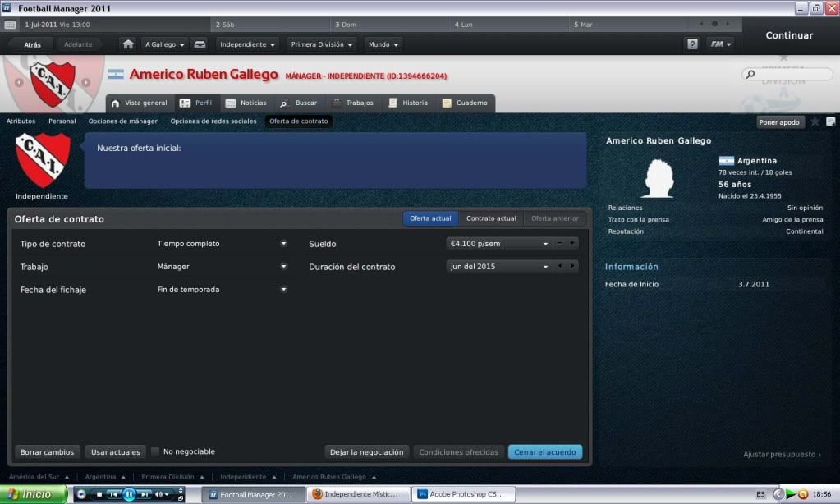Select the Atributos sub-tab
Viewport: 840px width, 504px height.
click(x=21, y=121)
